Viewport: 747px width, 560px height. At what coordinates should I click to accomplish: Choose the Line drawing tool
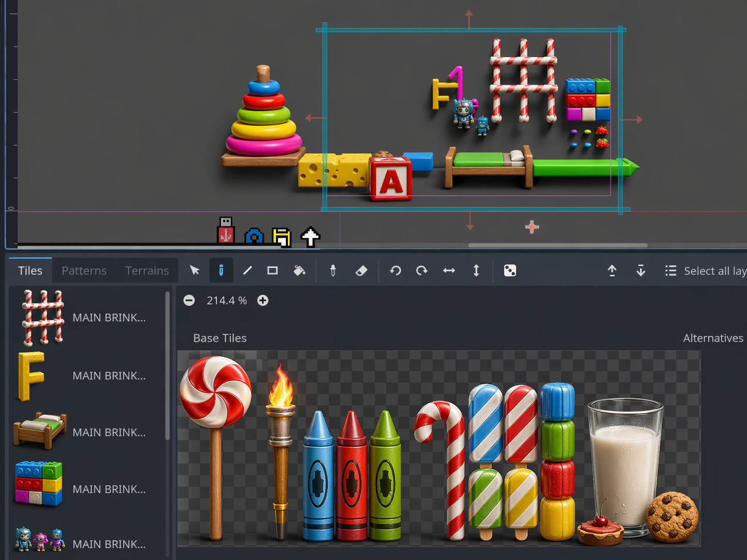[x=248, y=271]
